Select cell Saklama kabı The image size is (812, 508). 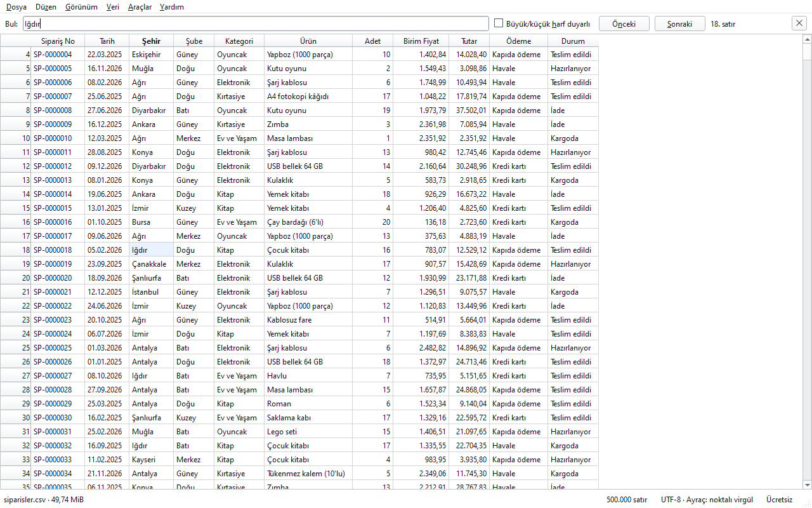pyautogui.click(x=308, y=418)
